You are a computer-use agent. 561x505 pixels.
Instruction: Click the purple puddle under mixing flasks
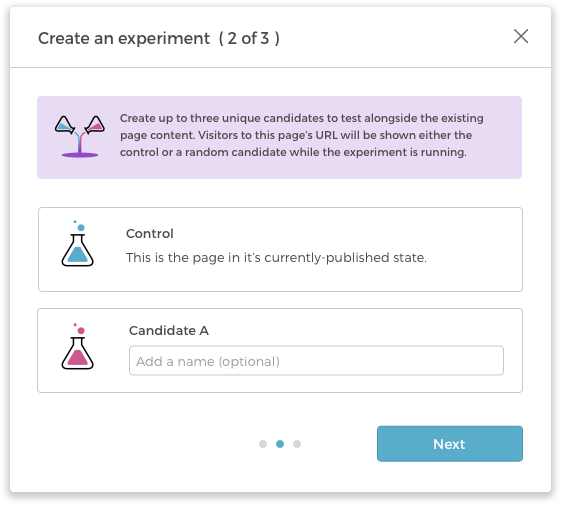click(x=80, y=155)
